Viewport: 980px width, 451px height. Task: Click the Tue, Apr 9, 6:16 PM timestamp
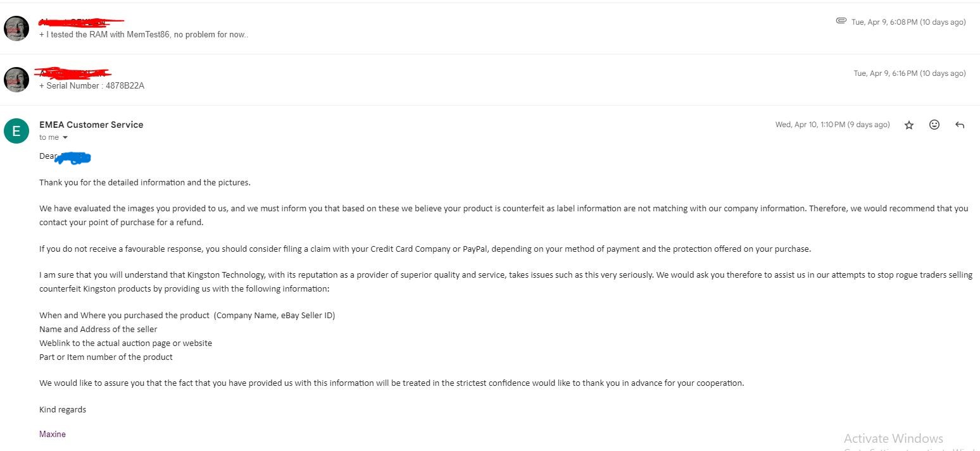[x=909, y=73]
